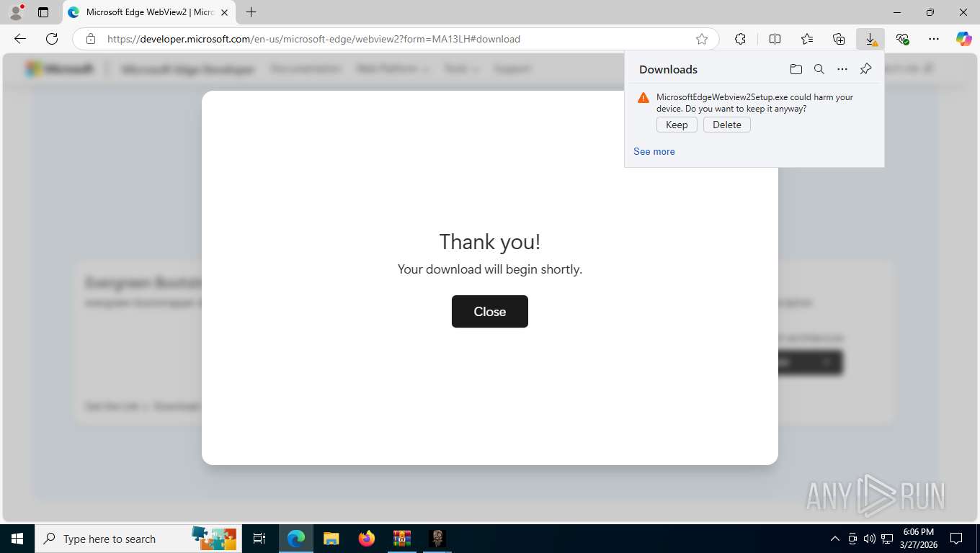Open File Explorer from the taskbar

pyautogui.click(x=331, y=539)
